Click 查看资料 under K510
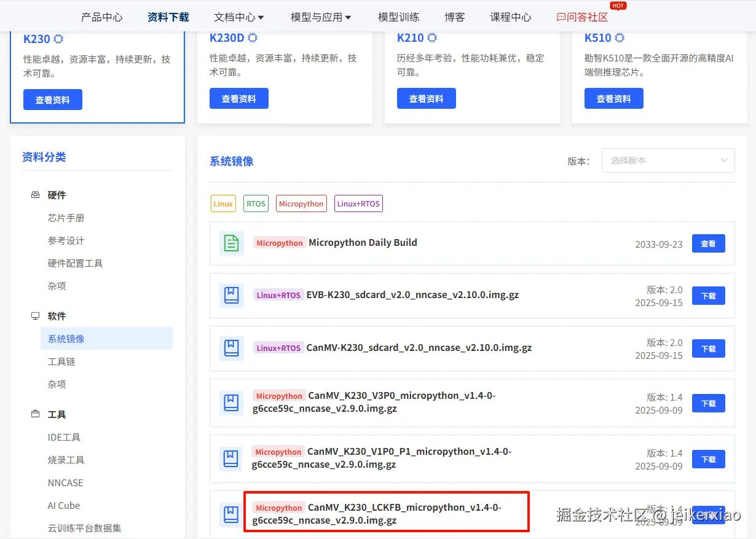The height and width of the screenshot is (539, 756). pos(614,98)
